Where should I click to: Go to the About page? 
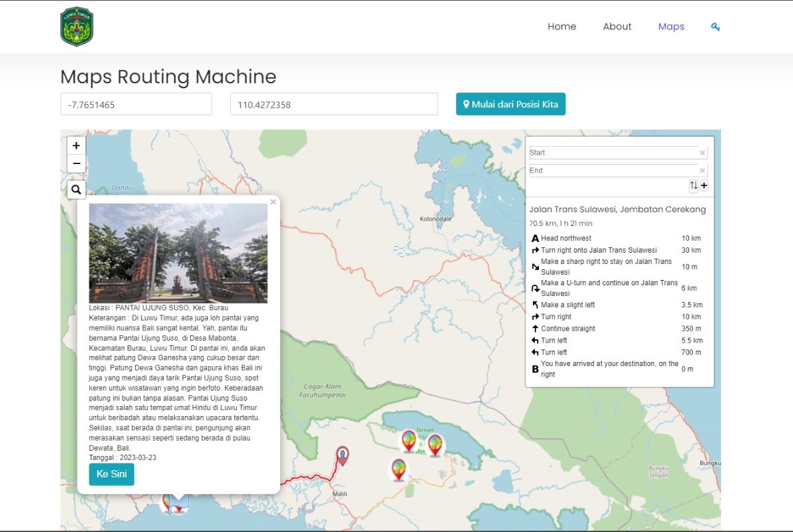click(x=617, y=27)
